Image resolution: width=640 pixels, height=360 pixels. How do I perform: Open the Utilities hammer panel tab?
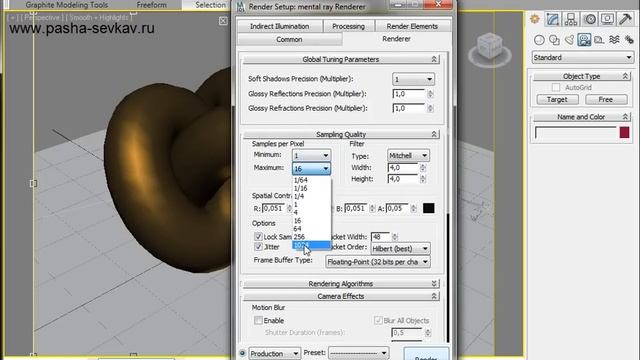point(625,19)
